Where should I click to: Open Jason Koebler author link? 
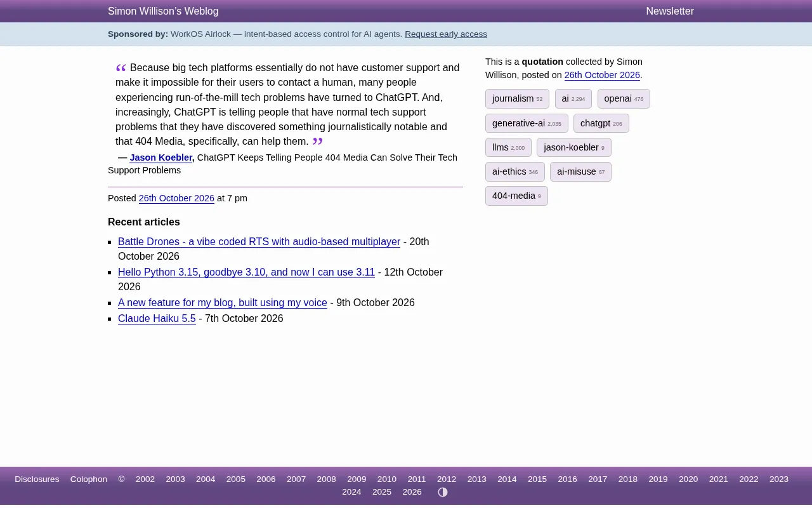coord(161,157)
